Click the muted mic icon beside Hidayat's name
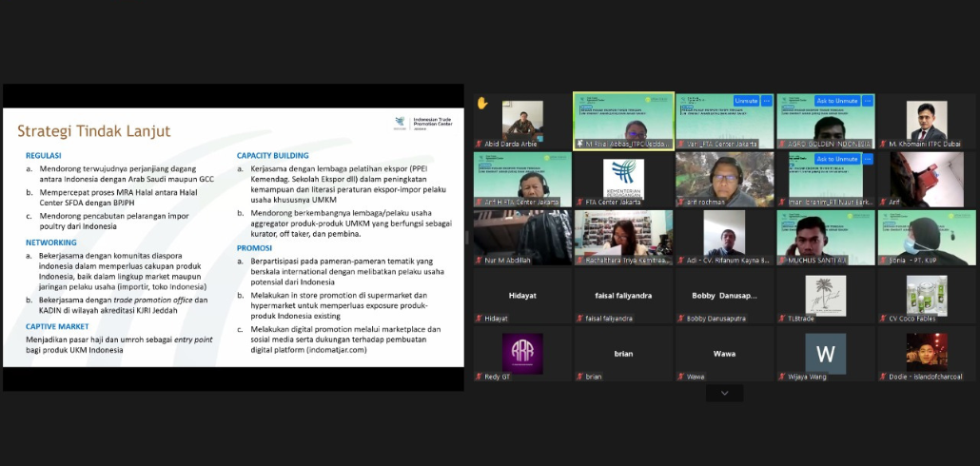This screenshot has height=466, width=980. 479,319
